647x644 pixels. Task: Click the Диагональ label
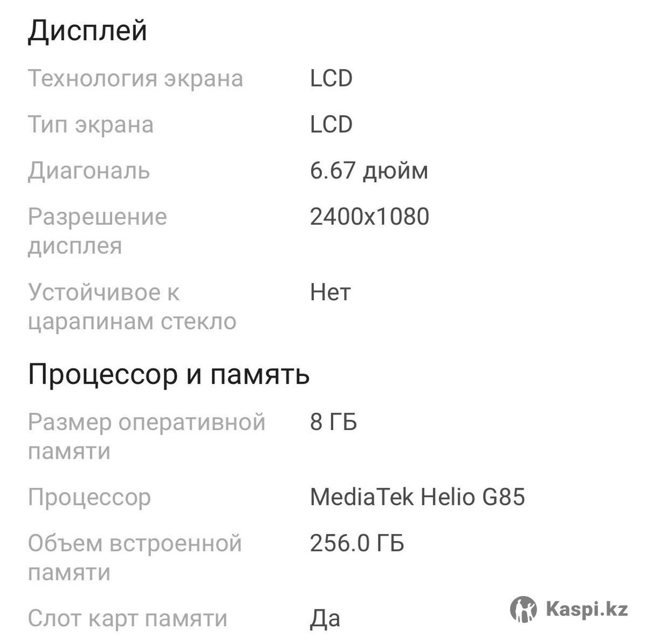pyautogui.click(x=89, y=171)
